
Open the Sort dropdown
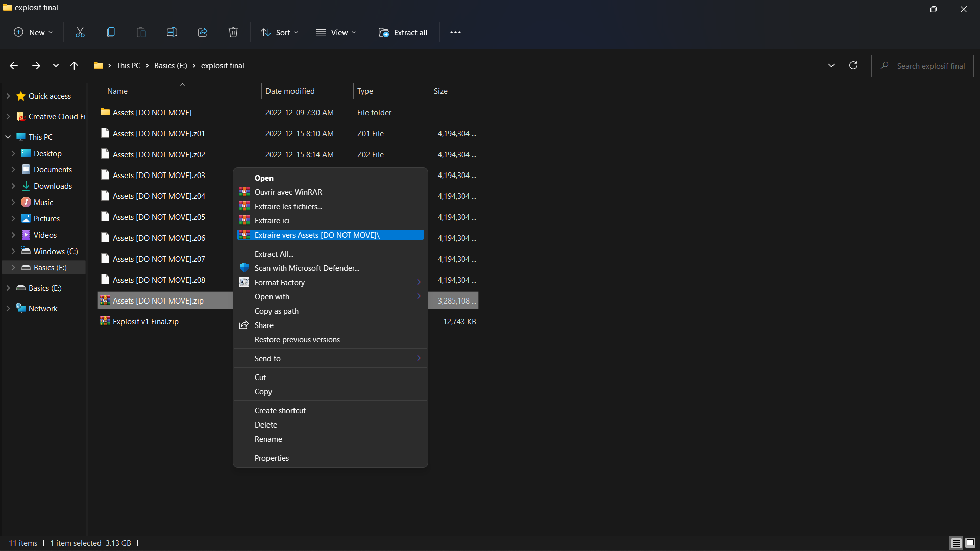(x=280, y=32)
